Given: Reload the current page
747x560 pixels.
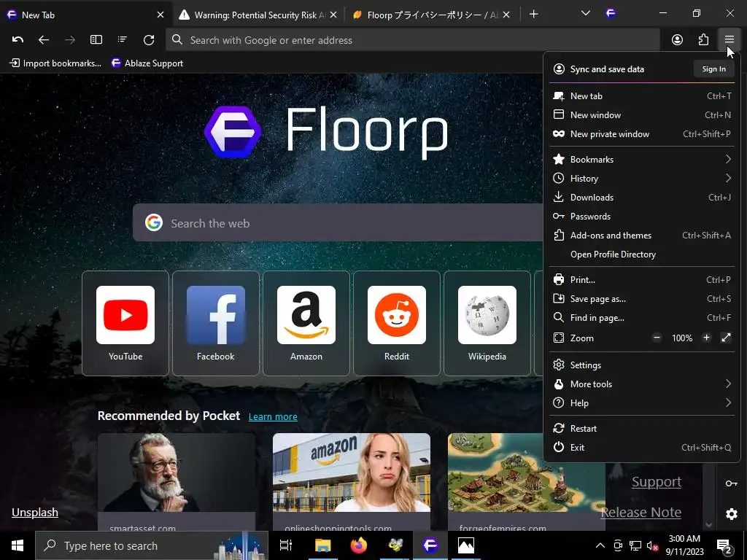Looking at the screenshot, I should [x=149, y=40].
